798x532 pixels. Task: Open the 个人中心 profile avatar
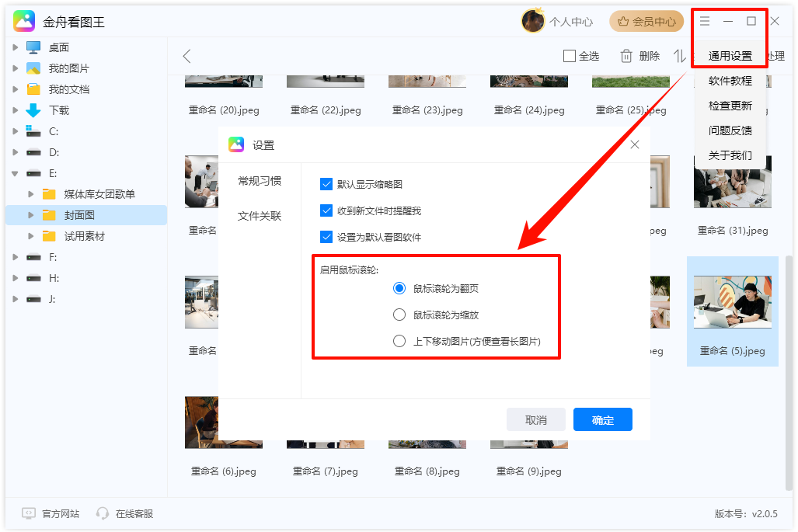tap(533, 22)
